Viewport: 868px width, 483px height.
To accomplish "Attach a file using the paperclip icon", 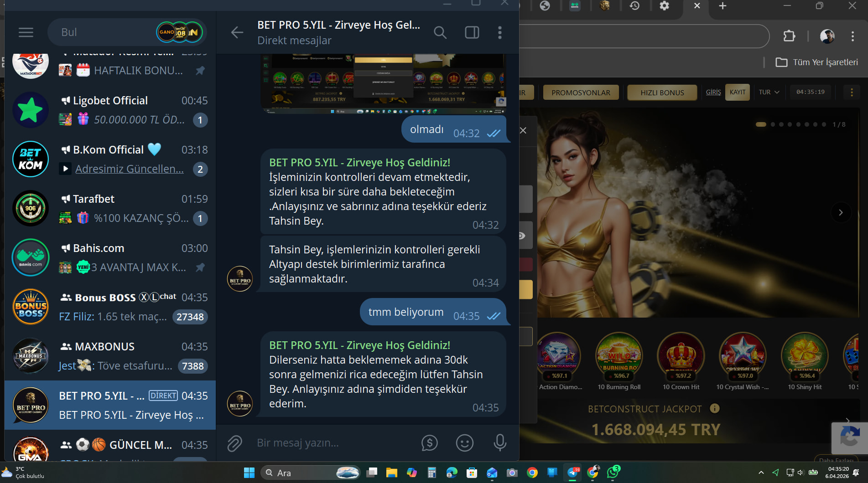I will (x=234, y=443).
